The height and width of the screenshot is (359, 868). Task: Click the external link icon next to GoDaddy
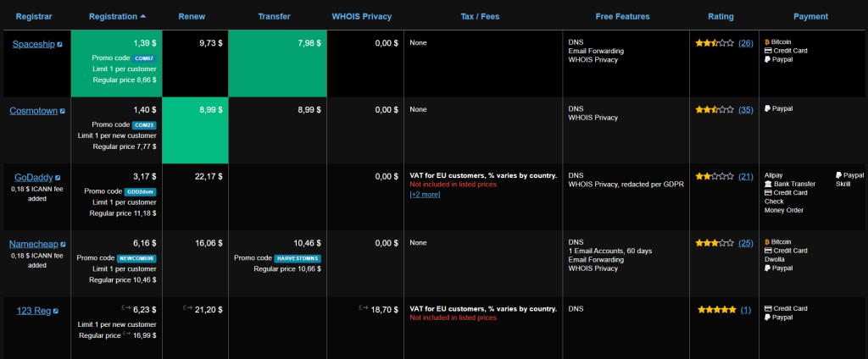pos(58,178)
